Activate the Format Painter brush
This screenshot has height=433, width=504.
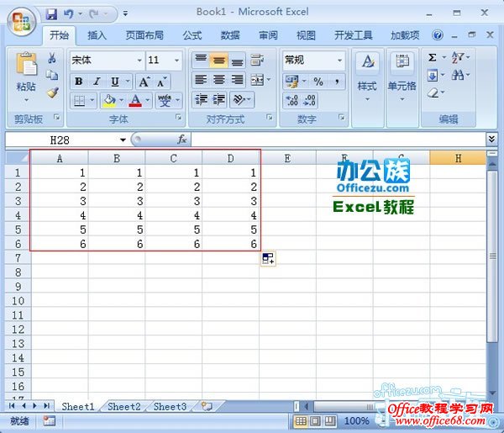[52, 92]
